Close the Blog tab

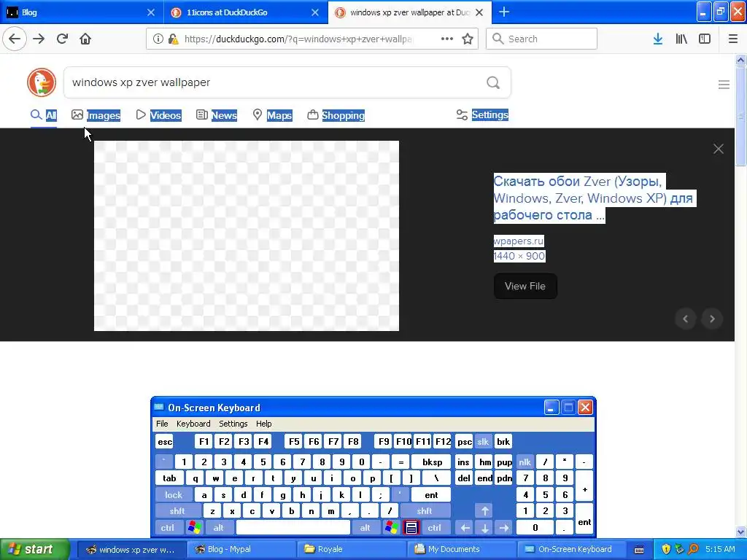point(150,12)
